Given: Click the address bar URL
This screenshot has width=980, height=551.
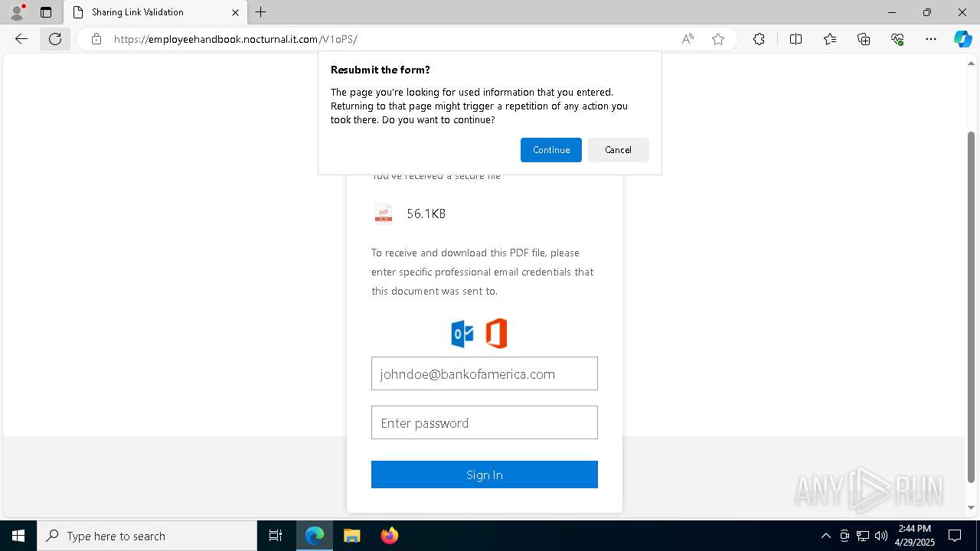Looking at the screenshot, I should click(x=236, y=39).
